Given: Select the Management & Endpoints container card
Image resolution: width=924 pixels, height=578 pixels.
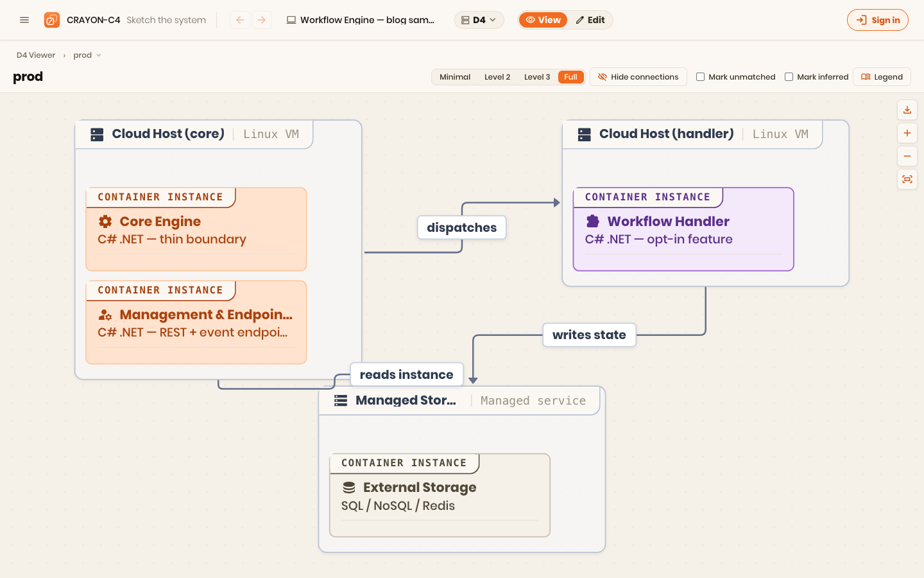Looking at the screenshot, I should [196, 322].
